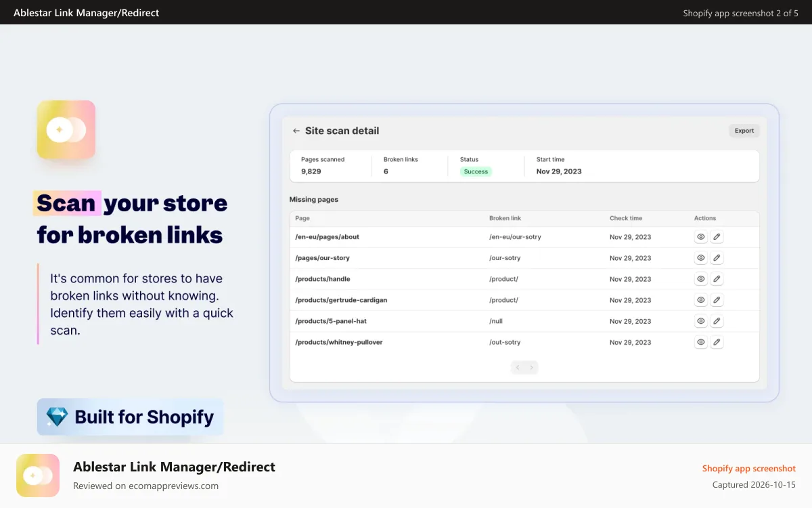Click the Pages scanned value 9,829
Screen dimensions: 812x508
pyautogui.click(x=311, y=171)
